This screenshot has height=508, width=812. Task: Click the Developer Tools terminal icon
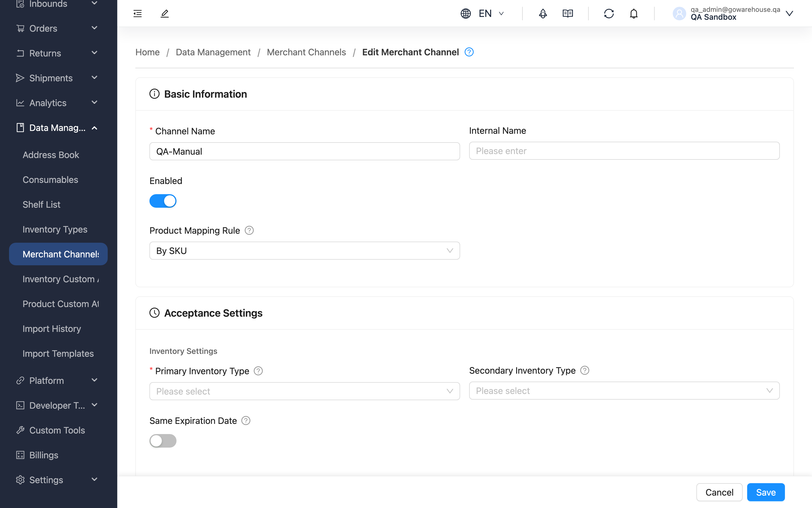pos(20,405)
